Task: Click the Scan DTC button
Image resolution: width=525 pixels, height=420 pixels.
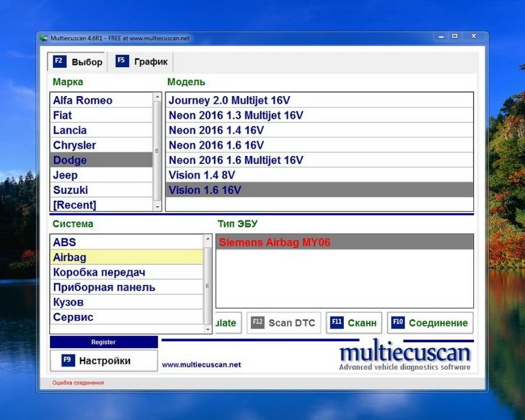Action: pos(284,323)
